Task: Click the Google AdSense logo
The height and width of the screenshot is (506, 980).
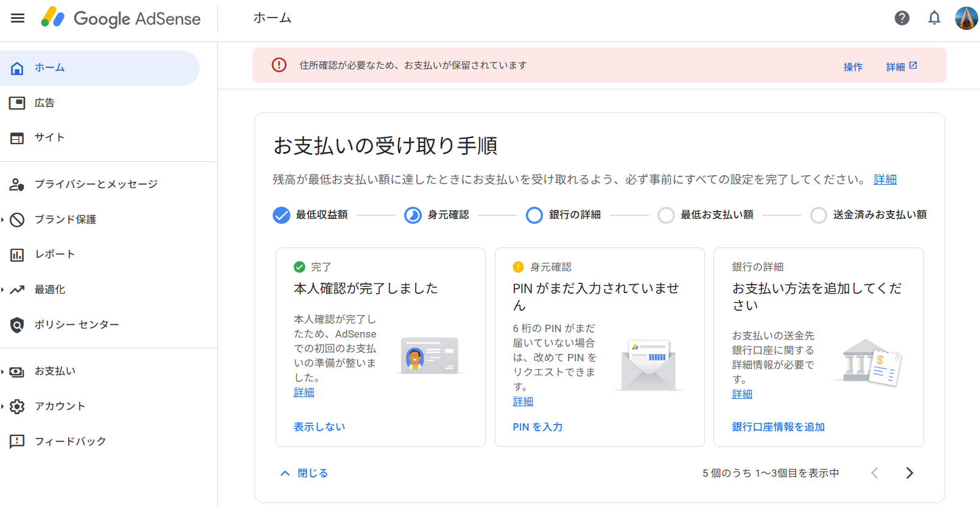Action: [121, 18]
